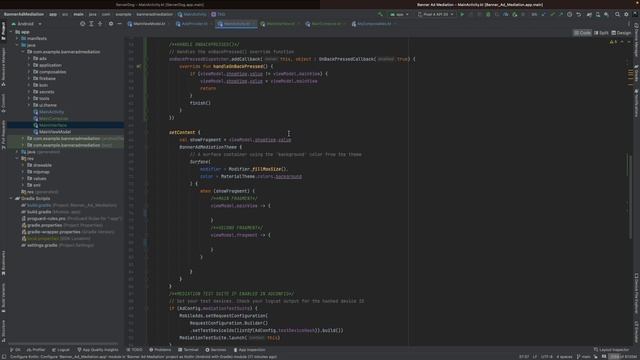Image resolution: width=640 pixels, height=360 pixels.
Task: Open Project panel options gear
Action: coord(111,24)
